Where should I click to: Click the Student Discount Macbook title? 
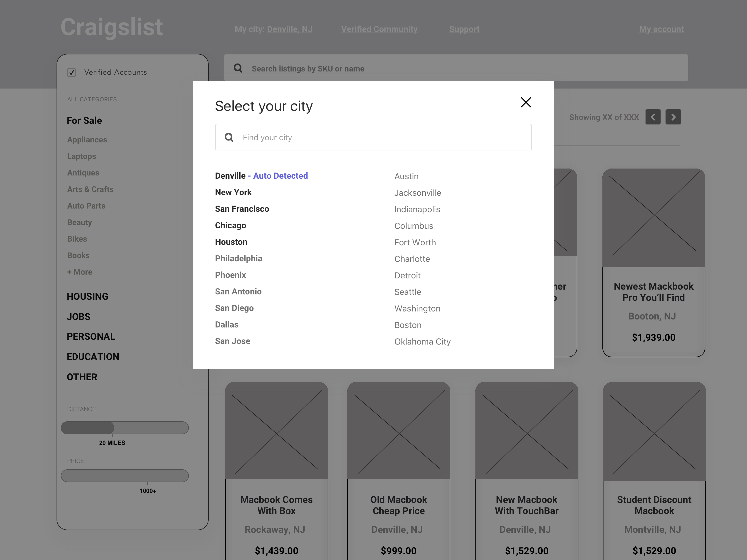654,505
